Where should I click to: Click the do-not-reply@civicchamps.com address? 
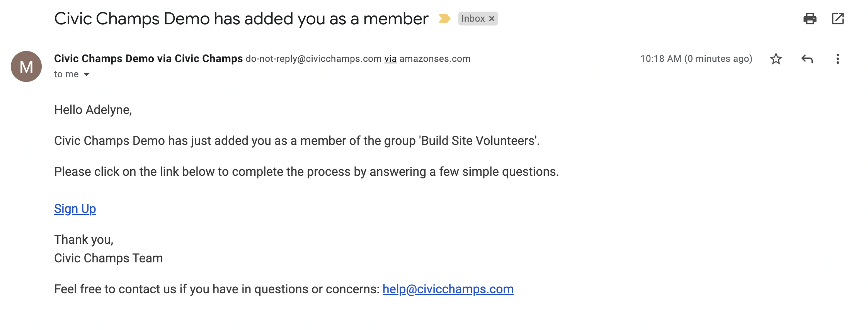313,59
